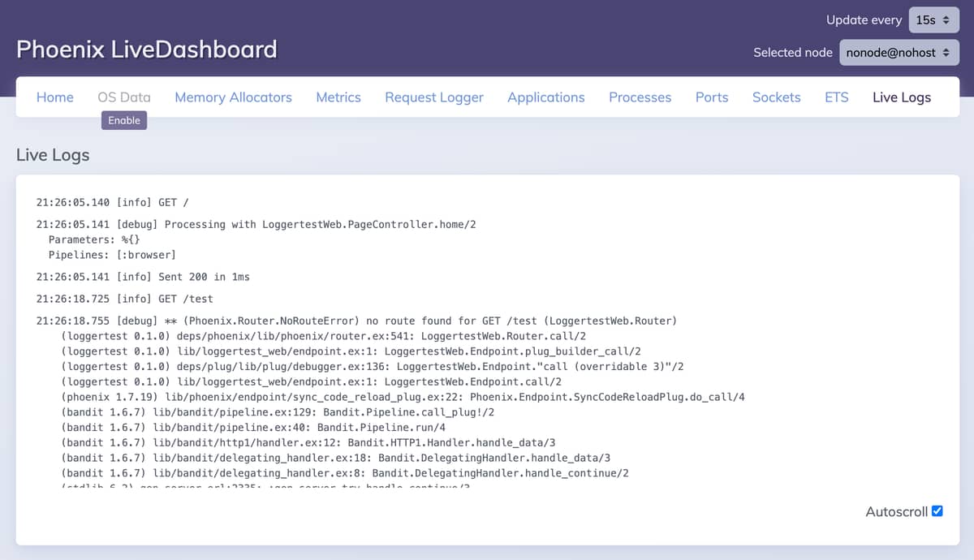This screenshot has width=974, height=560.
Task: Select nonode@nohost from node selector
Action: point(899,52)
